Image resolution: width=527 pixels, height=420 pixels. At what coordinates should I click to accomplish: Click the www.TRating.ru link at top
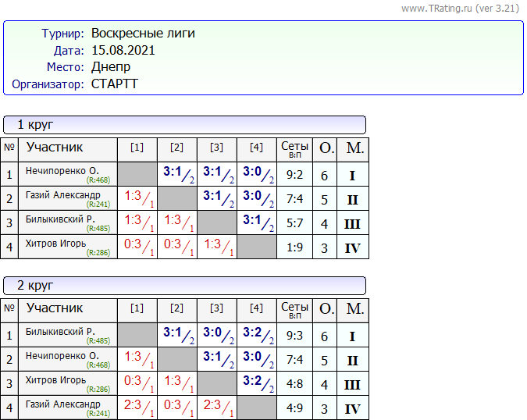(461, 8)
